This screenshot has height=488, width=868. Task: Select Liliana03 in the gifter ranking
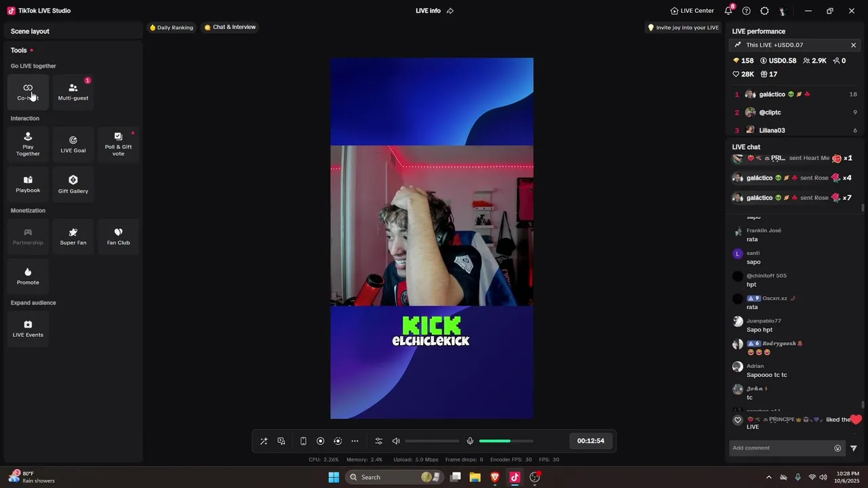point(795,130)
